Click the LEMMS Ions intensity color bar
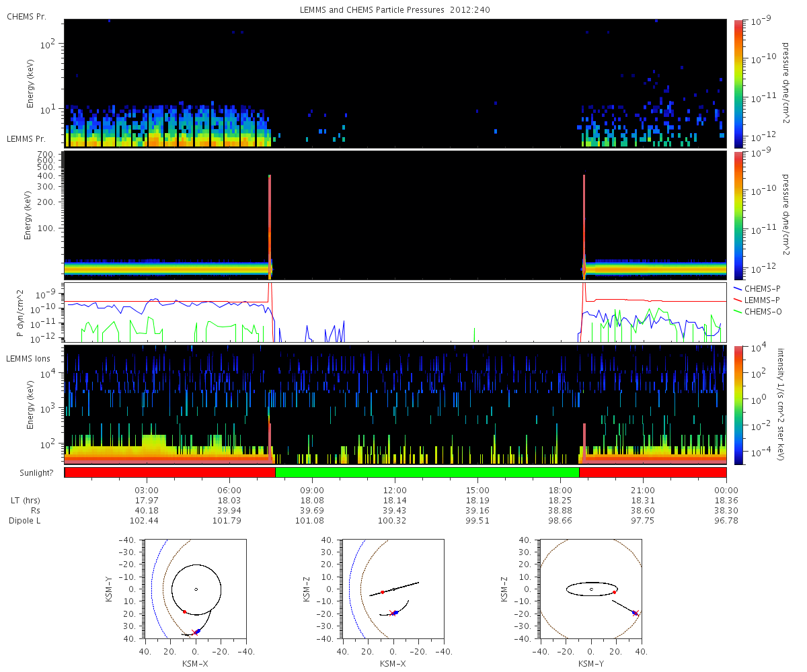Viewport: 807px width, 672px height. (x=738, y=405)
